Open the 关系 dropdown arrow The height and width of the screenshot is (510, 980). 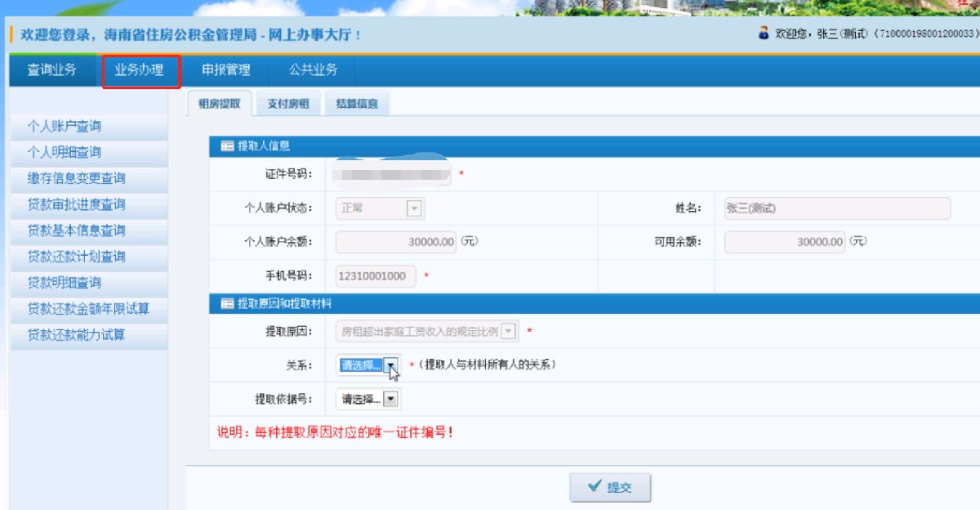pos(392,365)
